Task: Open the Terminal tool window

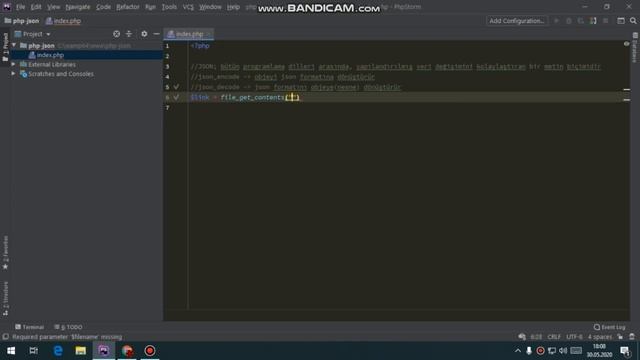Action: click(29, 327)
